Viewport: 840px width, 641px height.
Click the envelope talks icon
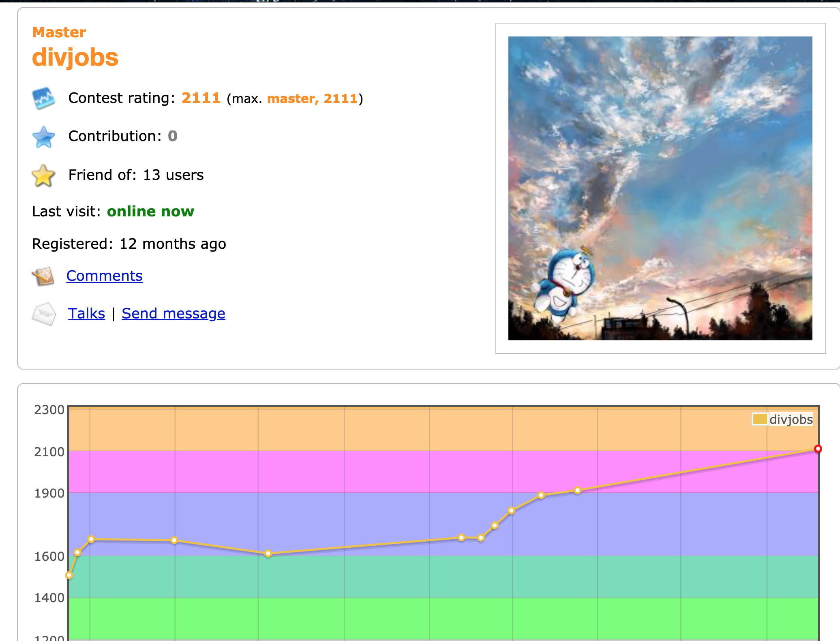[x=43, y=314]
